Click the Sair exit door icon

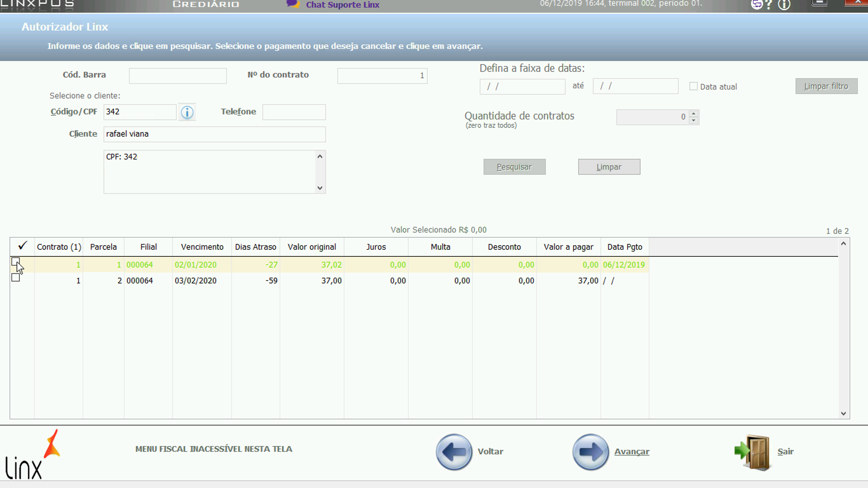point(754,452)
